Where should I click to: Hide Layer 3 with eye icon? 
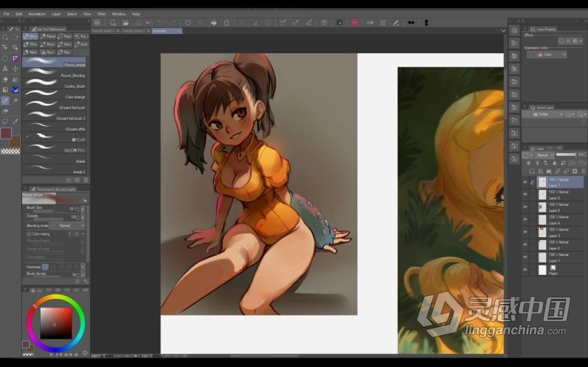pos(525,232)
